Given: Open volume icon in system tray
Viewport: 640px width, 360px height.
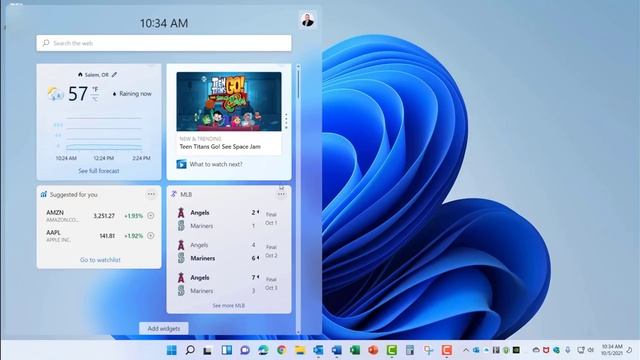Looking at the screenshot, I should click(x=591, y=350).
